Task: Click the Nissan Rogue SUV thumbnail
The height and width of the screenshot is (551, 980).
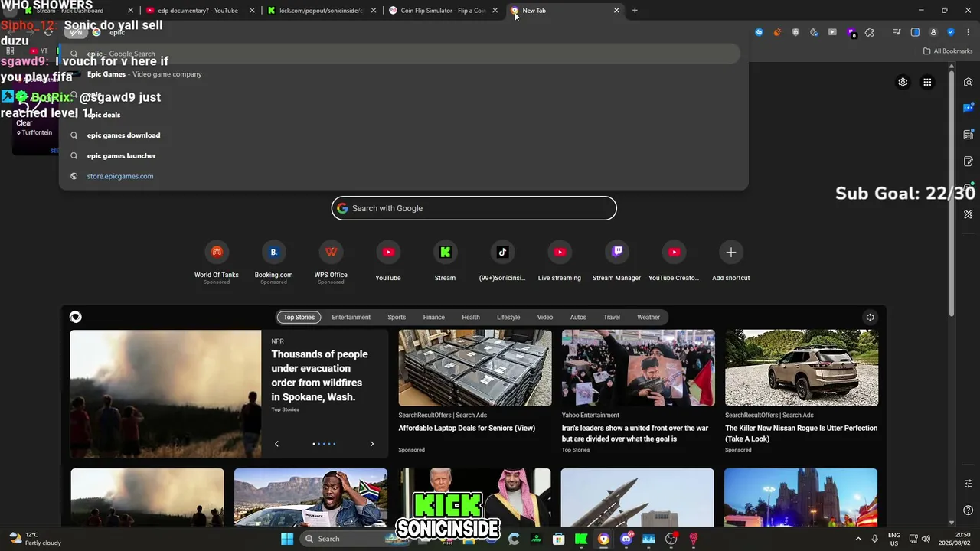Action: click(x=802, y=368)
